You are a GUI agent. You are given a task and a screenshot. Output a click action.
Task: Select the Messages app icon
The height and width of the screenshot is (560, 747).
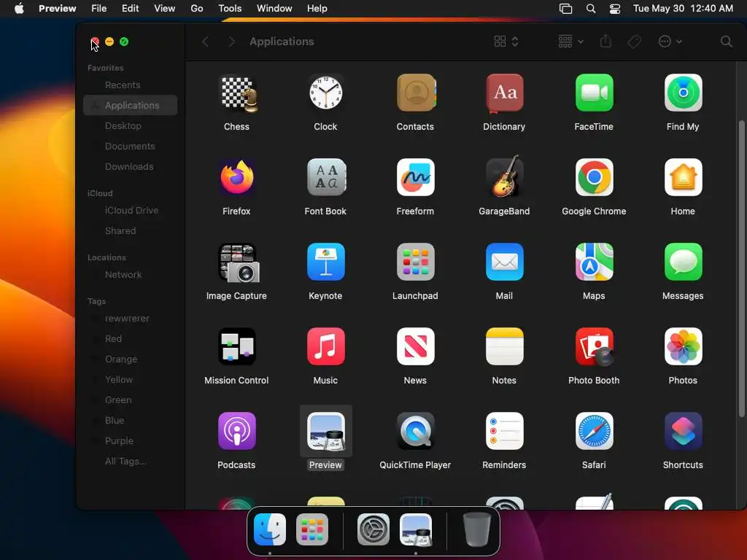(x=683, y=262)
